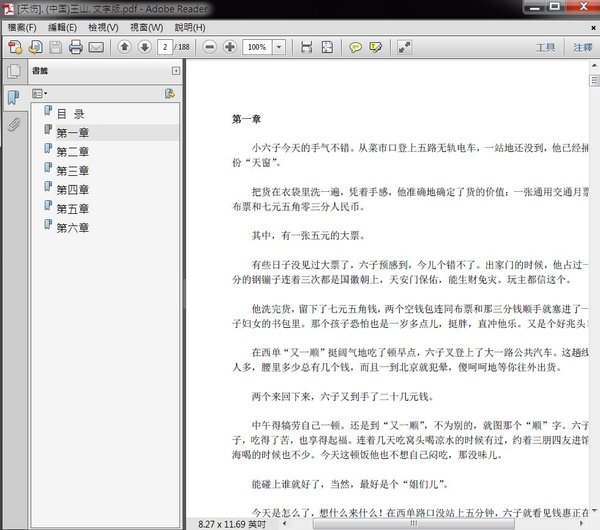This screenshot has height=530, width=600.
Task: Click the 第一章 heading in document
Action: pyautogui.click(x=246, y=119)
